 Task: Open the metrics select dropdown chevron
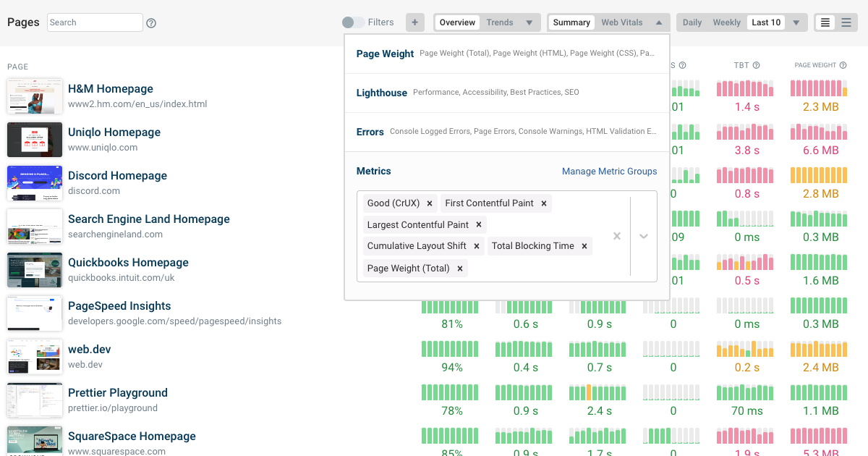[x=644, y=236]
